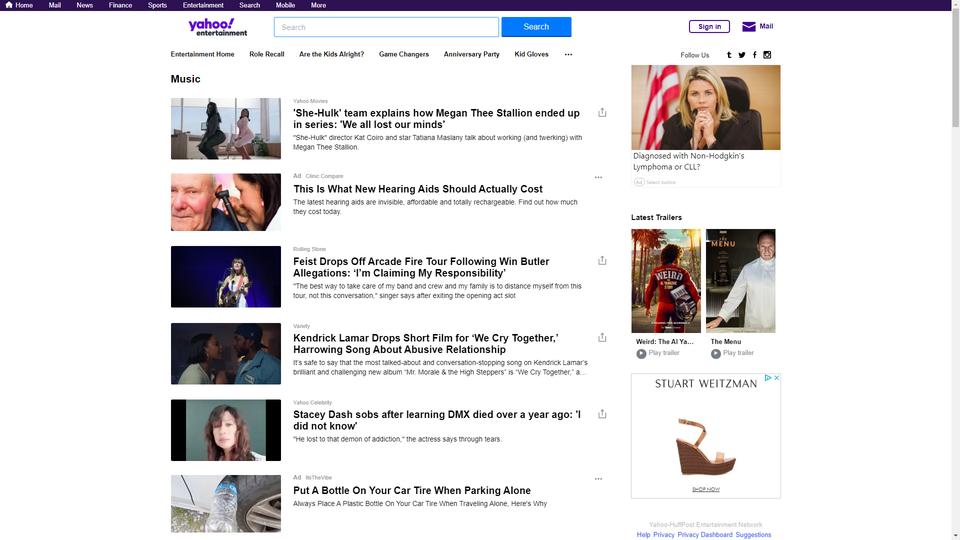Open Stacey Dash sobs headline
The image size is (960, 540).
pyautogui.click(x=437, y=421)
